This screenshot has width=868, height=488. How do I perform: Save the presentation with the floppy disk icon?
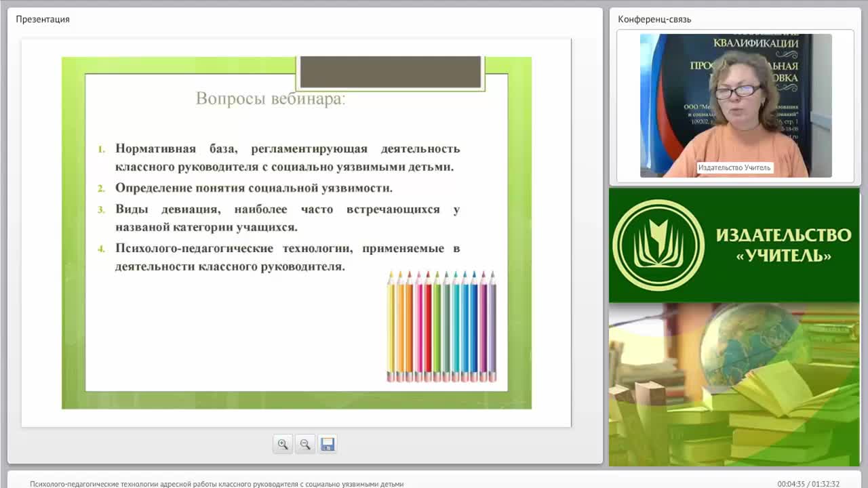click(x=328, y=445)
